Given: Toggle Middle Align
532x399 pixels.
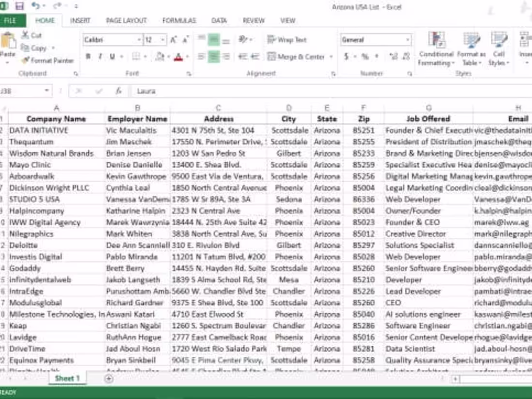Looking at the screenshot, I should 213,39.
